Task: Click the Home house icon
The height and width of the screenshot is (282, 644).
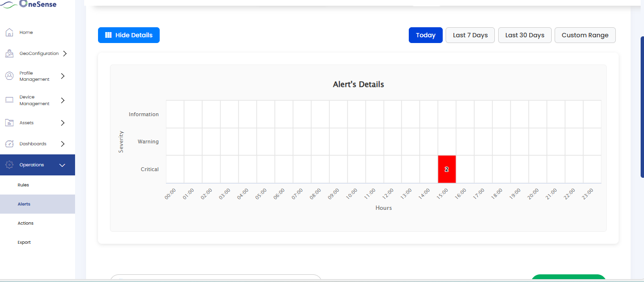Action: 9,33
